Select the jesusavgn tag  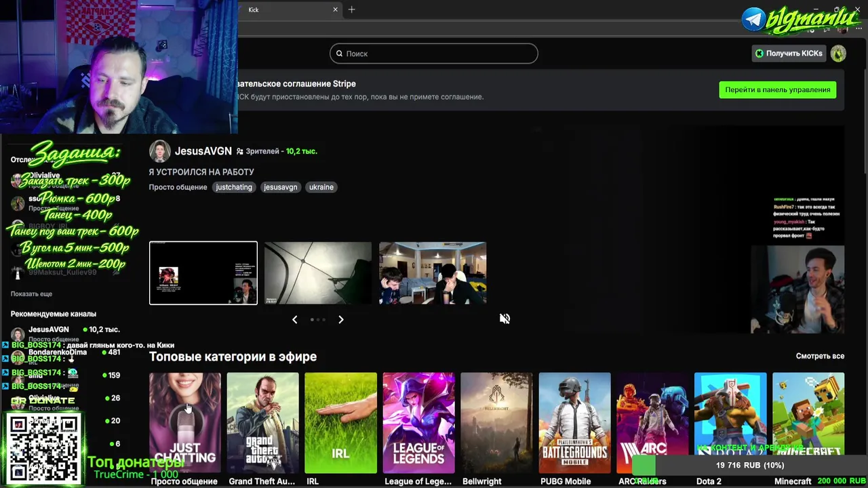point(281,187)
